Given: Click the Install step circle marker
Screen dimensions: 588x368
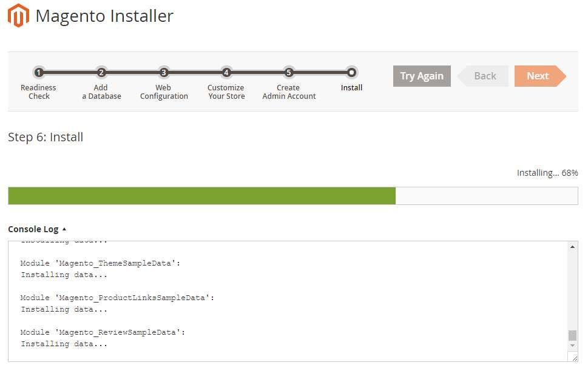Looking at the screenshot, I should (x=351, y=72).
